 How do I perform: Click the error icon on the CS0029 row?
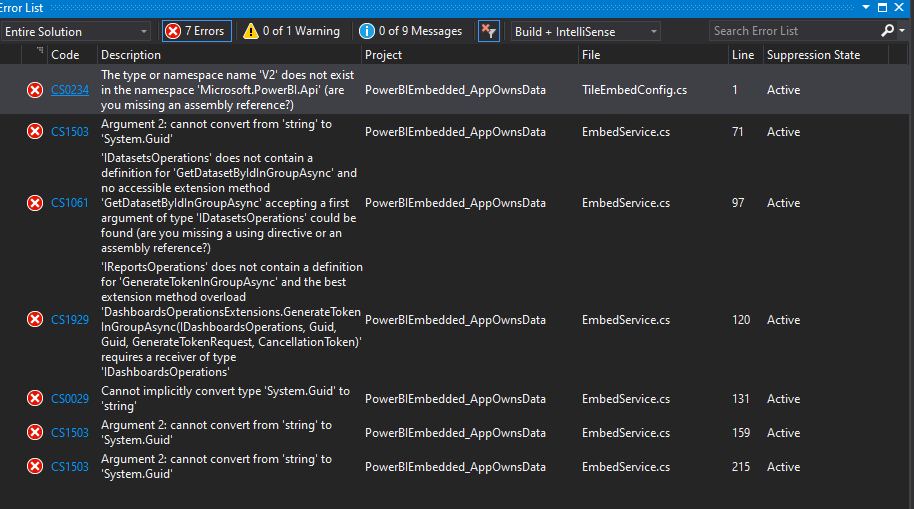(35, 399)
